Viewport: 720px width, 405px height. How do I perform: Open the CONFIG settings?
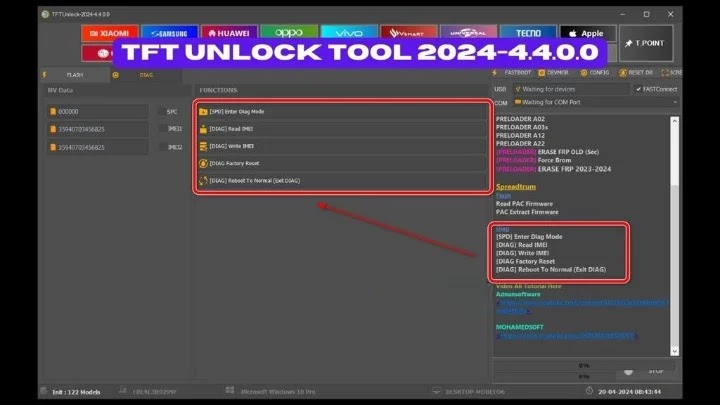[595, 73]
